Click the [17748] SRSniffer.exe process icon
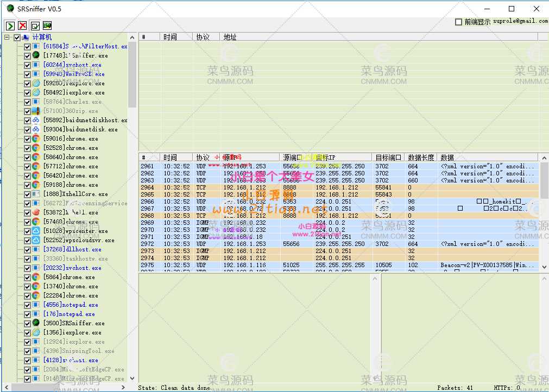This screenshot has width=549, height=392. click(36, 55)
